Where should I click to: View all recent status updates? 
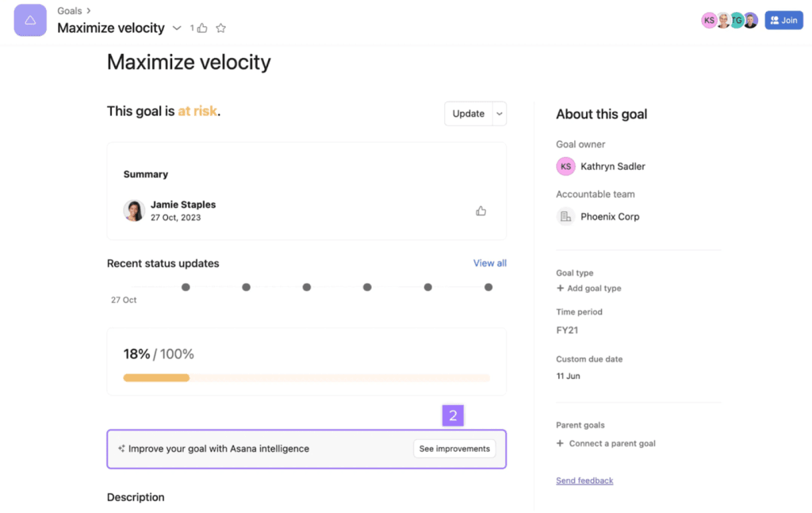489,263
